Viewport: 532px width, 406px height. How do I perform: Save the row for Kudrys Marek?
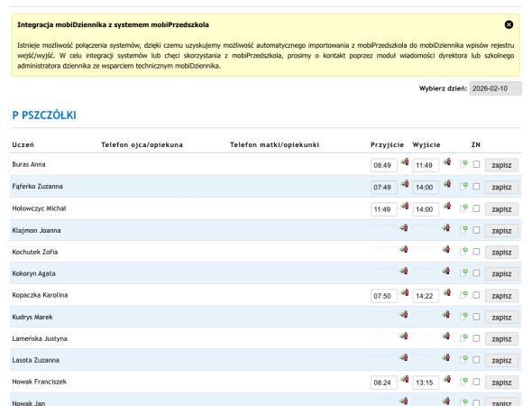(x=501, y=318)
